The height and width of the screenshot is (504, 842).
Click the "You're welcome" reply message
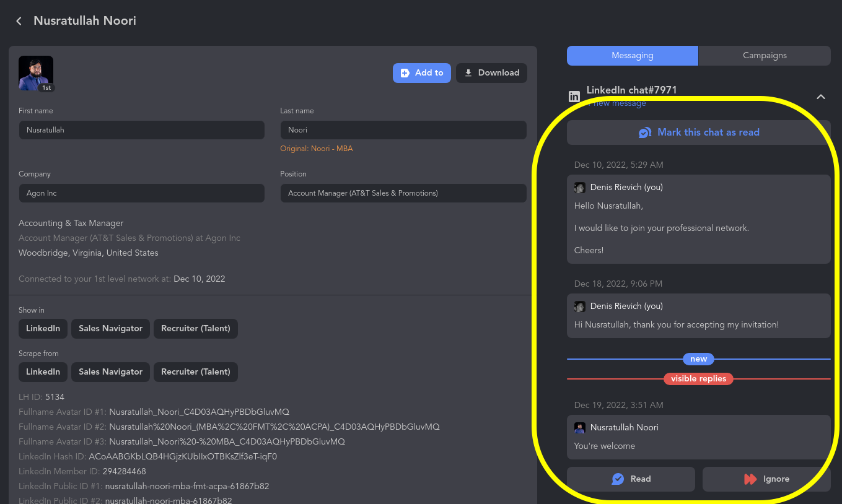(605, 446)
